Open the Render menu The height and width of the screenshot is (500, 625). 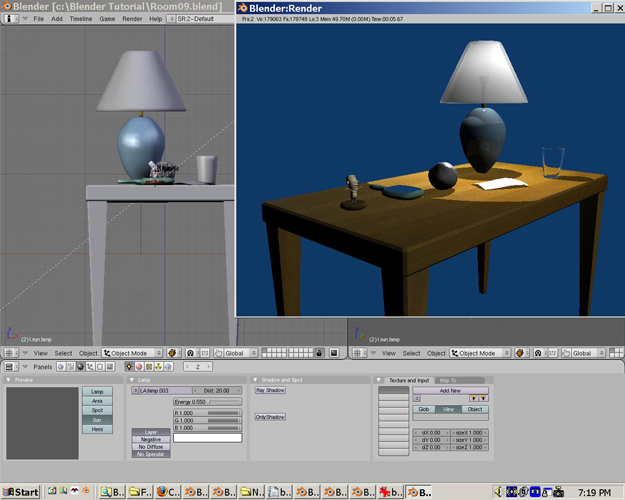click(131, 19)
